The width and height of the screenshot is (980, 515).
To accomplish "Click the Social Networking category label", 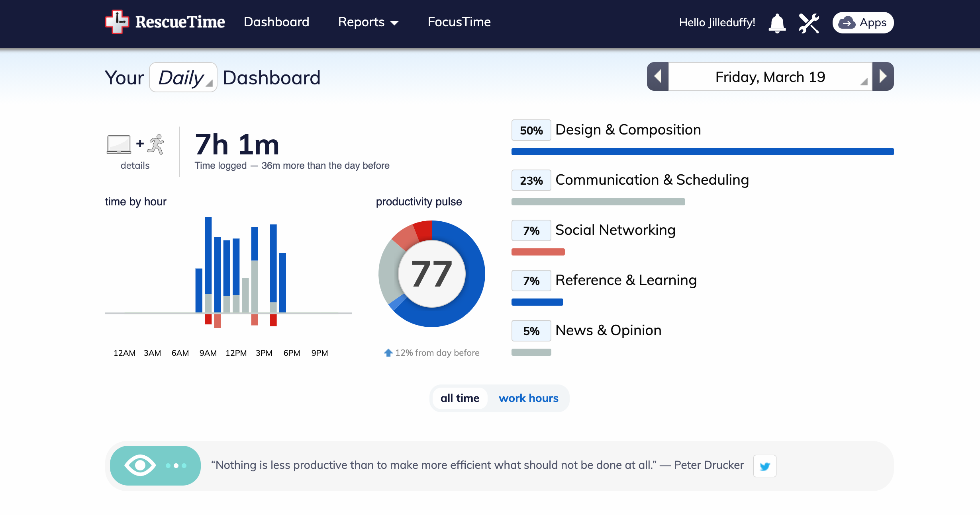I will tap(614, 229).
